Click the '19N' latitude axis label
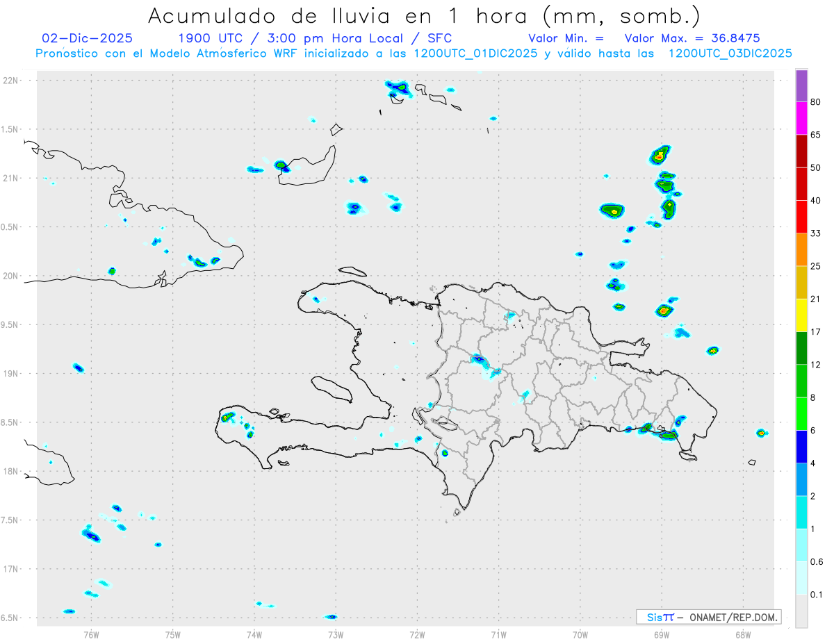 [x=11, y=374]
